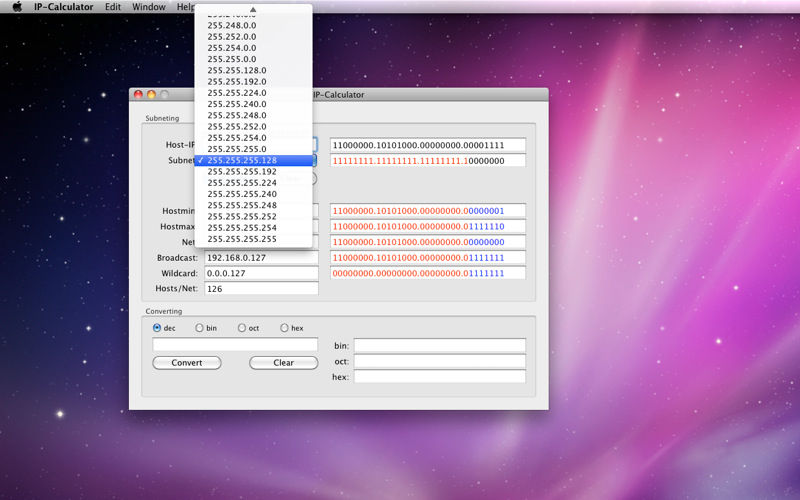
Task: Click the Convert button
Action: point(187,363)
